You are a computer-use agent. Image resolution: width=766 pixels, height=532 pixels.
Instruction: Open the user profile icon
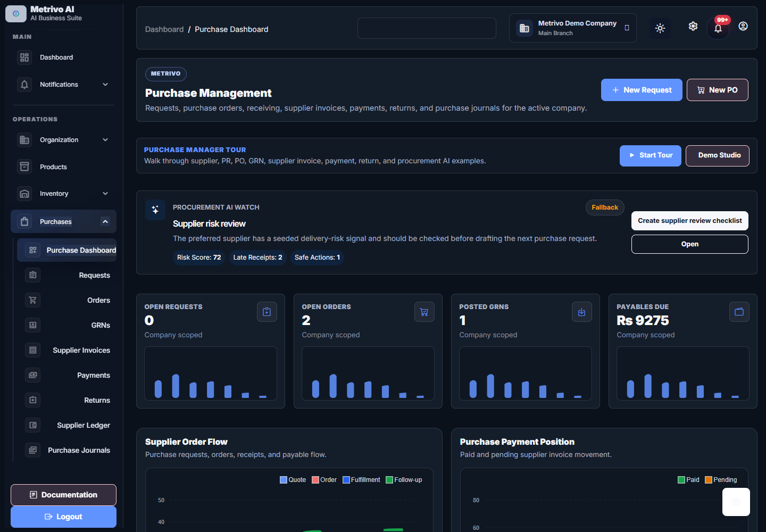pos(743,26)
